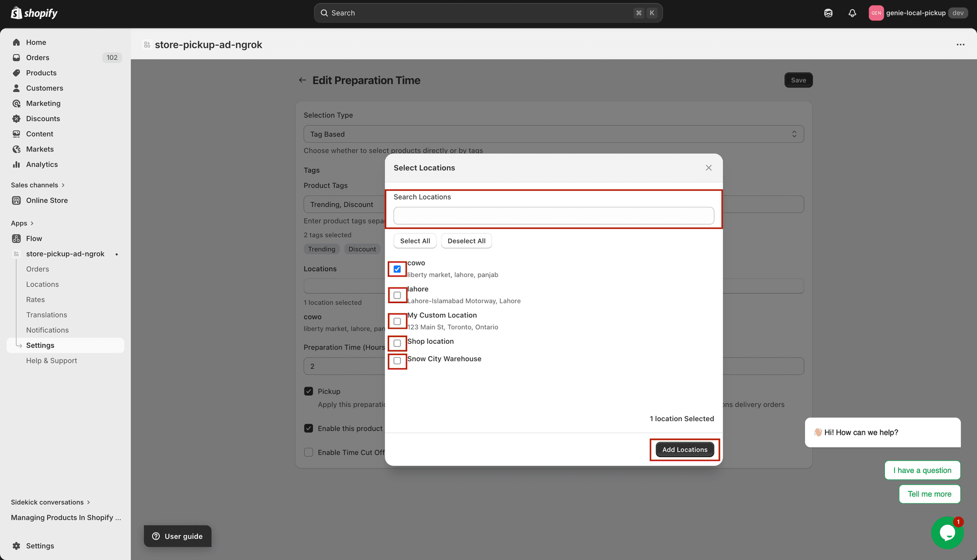Open Locations under store-pickup-ad-ngrok
Viewport: 977px width, 560px height.
point(42,284)
